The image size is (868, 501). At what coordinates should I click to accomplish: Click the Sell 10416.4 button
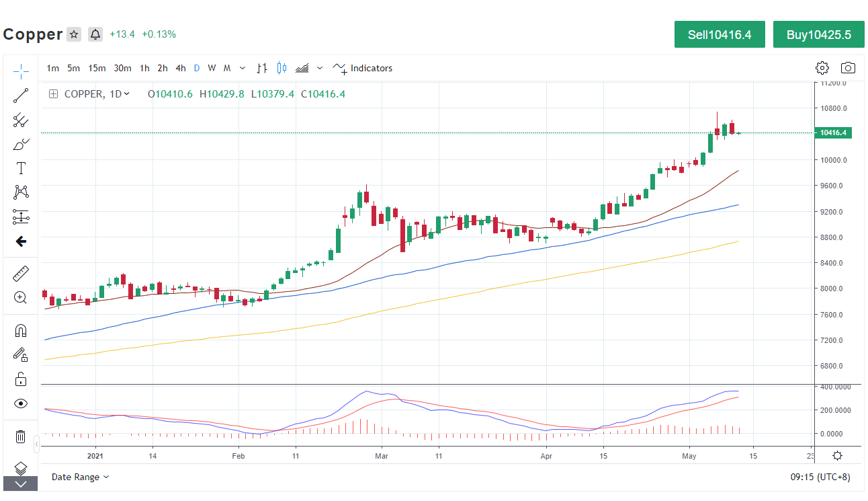(719, 34)
